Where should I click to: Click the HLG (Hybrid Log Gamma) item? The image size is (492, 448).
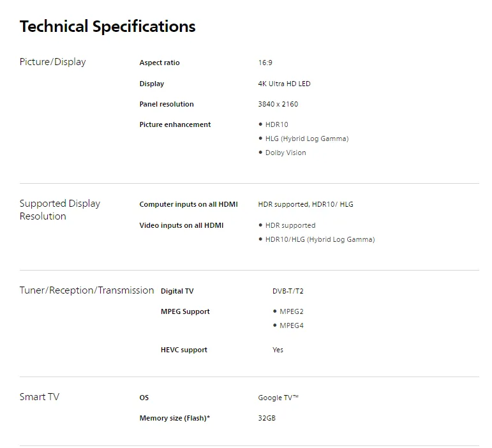[x=307, y=138]
